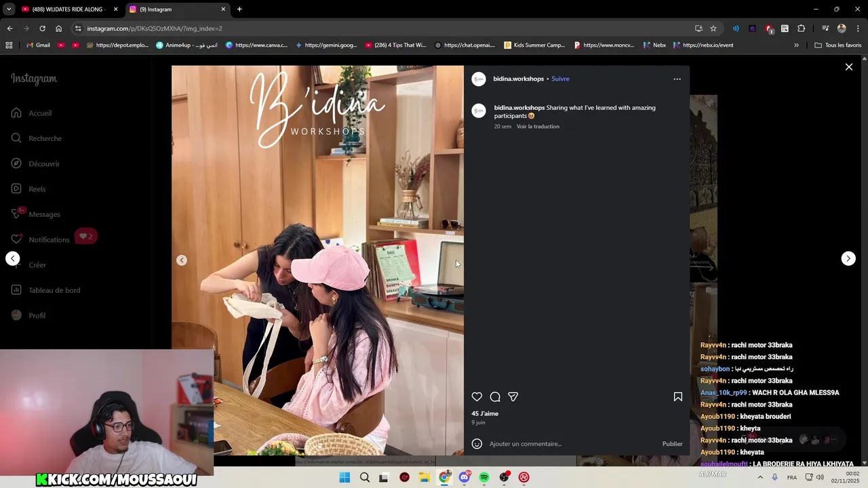The height and width of the screenshot is (488, 868).
Task: Open the comment bubble icon
Action: coord(495,397)
